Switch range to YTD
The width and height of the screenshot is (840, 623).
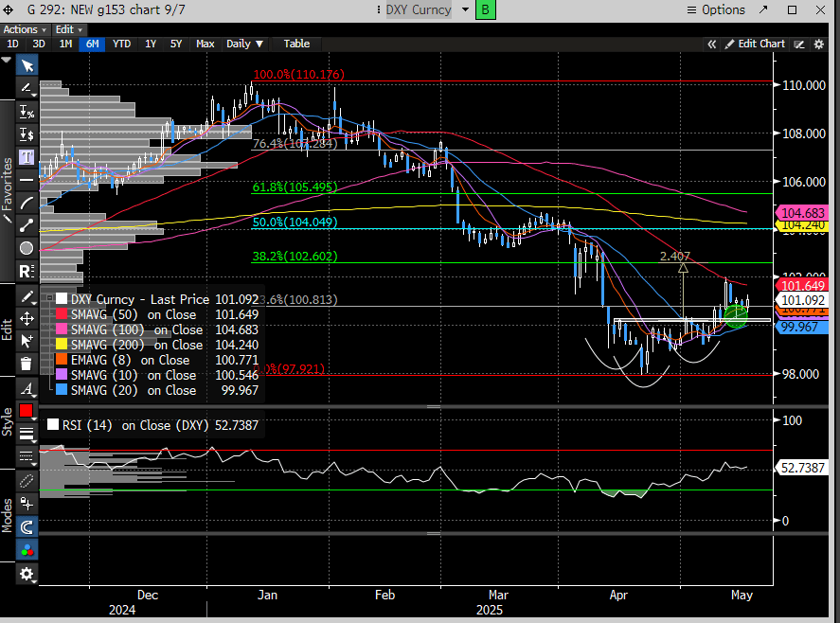[121, 44]
